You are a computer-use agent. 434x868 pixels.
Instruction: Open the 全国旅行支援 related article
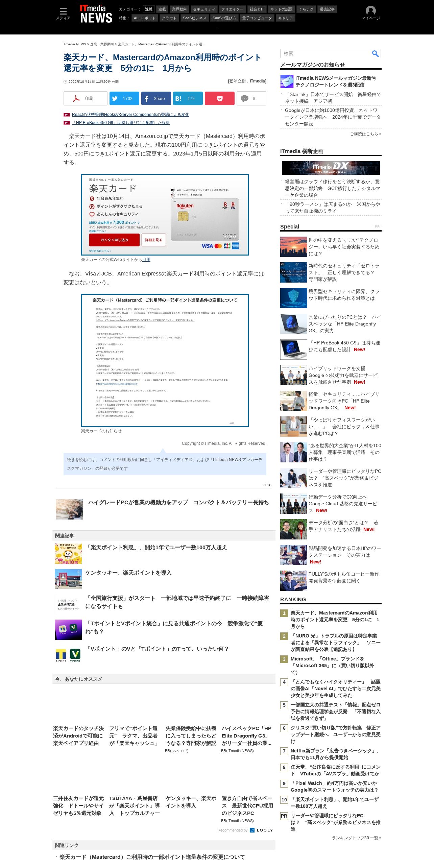177,602
